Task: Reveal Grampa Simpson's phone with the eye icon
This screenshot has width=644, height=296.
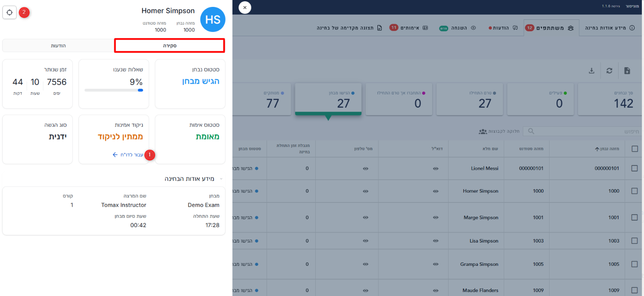Action: tap(365, 264)
